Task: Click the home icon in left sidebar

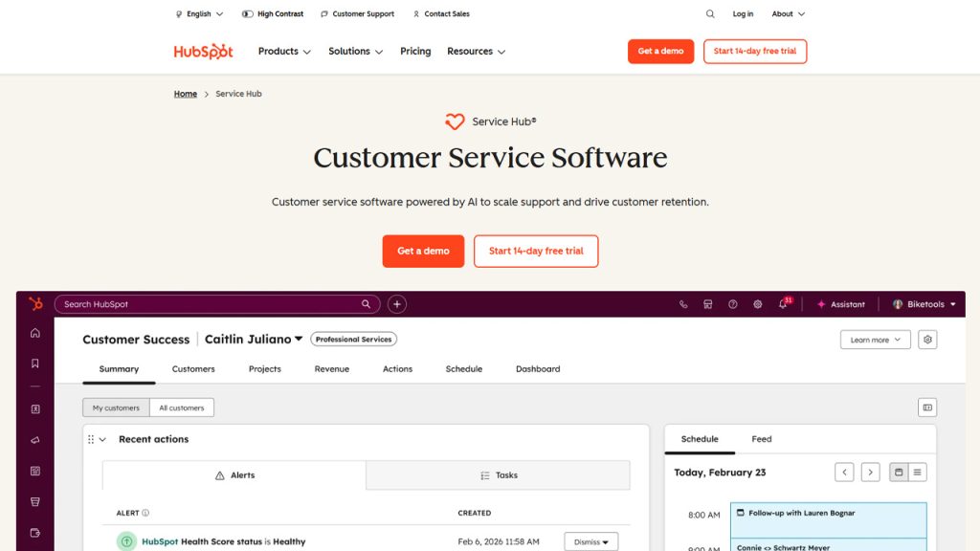Action: (x=35, y=333)
